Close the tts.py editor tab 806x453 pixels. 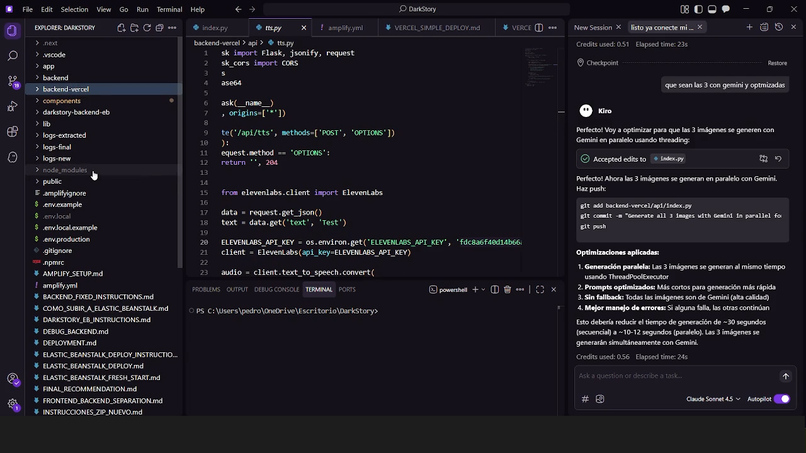(304, 28)
